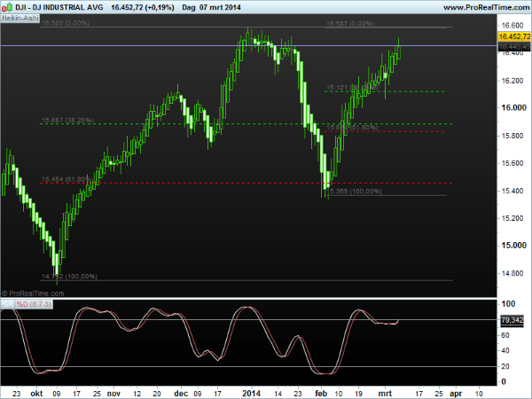Click the 0 level on stochastic axis
The image size is (532, 399).
[504, 381]
